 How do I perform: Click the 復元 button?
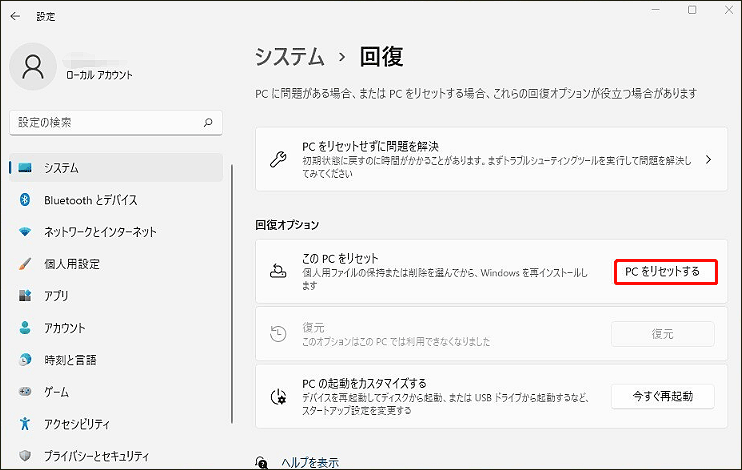(662, 334)
